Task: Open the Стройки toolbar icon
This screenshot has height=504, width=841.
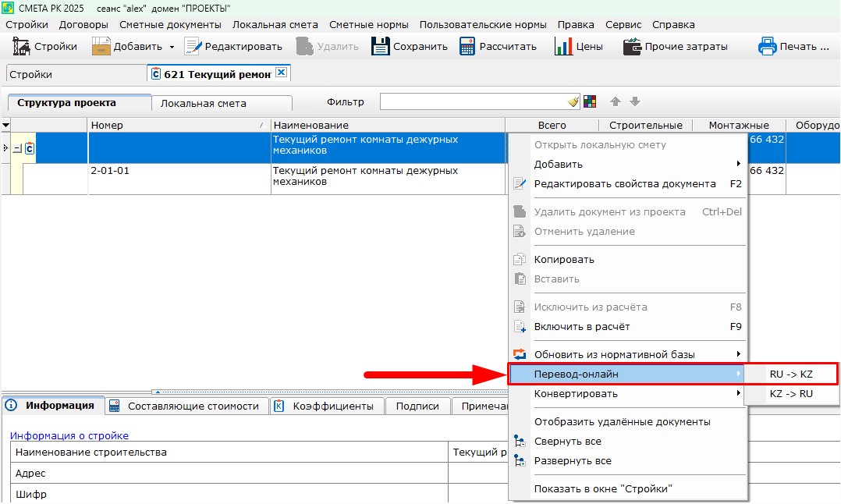Action: click(x=22, y=47)
